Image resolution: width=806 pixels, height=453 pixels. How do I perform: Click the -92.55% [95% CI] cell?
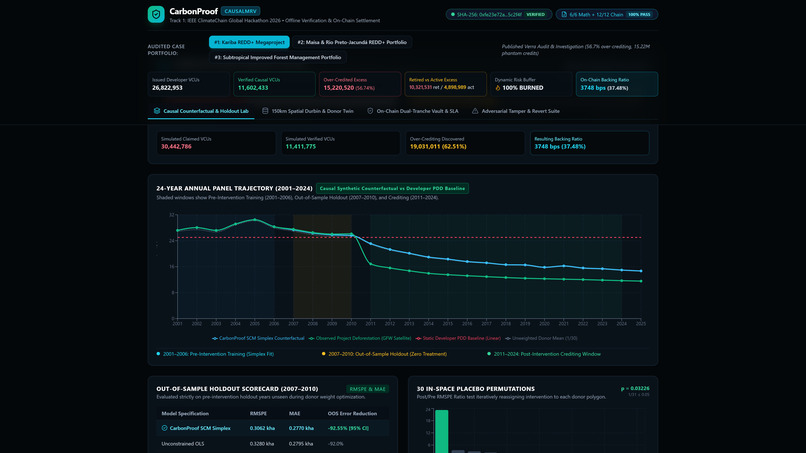tap(349, 428)
